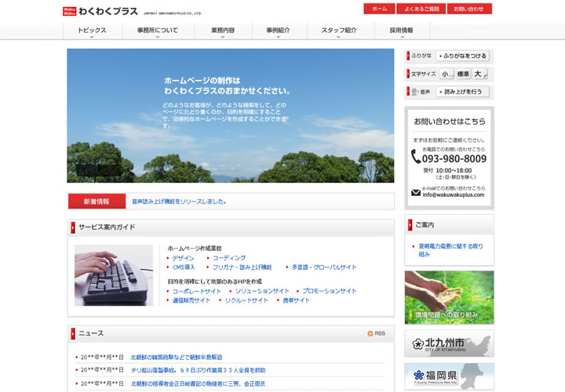
Task: Click ホームページ作成業務 subheading
Action: (x=195, y=249)
